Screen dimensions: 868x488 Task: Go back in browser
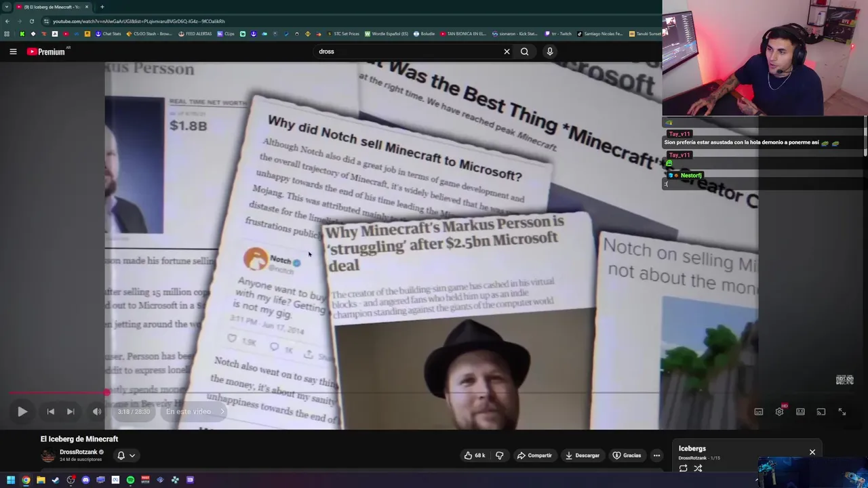point(7,21)
